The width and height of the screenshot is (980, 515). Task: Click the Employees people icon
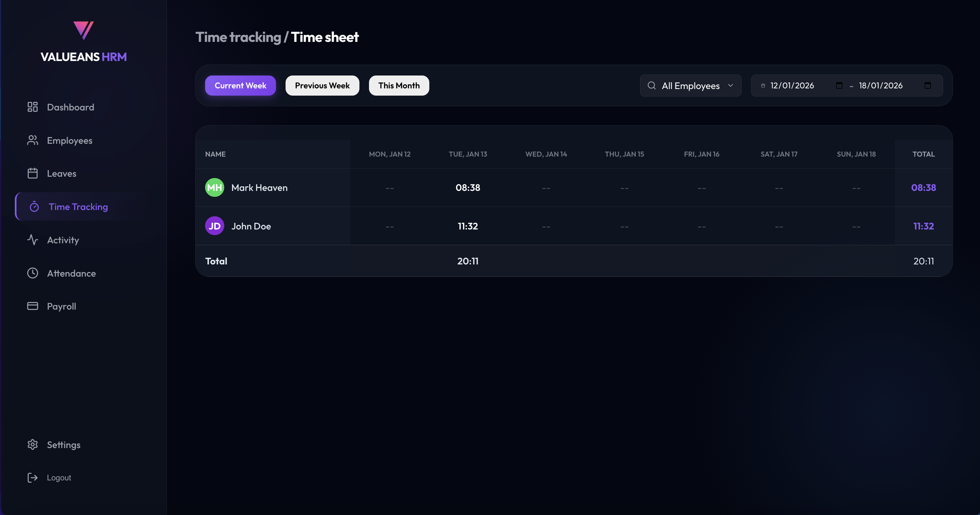[x=32, y=140]
